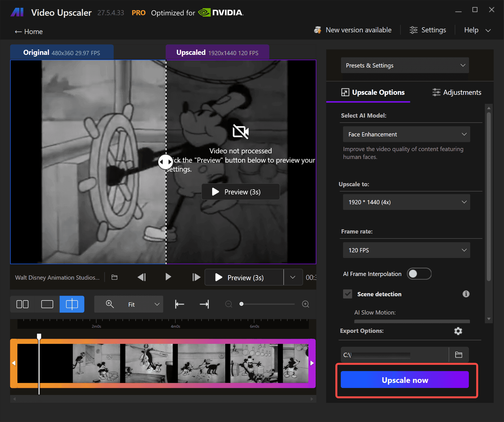Switch to the Upscaled video tab
This screenshot has height=422, width=504.
[217, 52]
